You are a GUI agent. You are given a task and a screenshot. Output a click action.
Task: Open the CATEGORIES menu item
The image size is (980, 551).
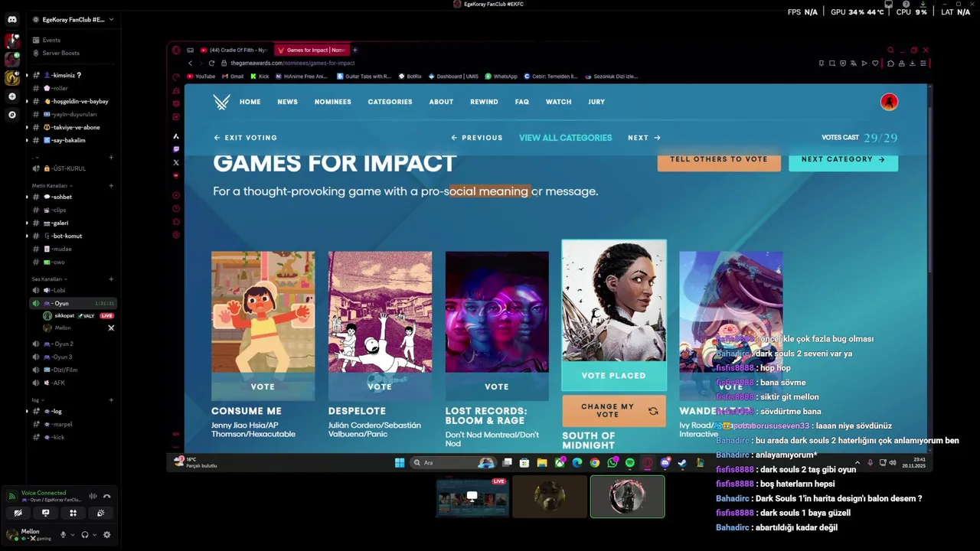click(390, 102)
